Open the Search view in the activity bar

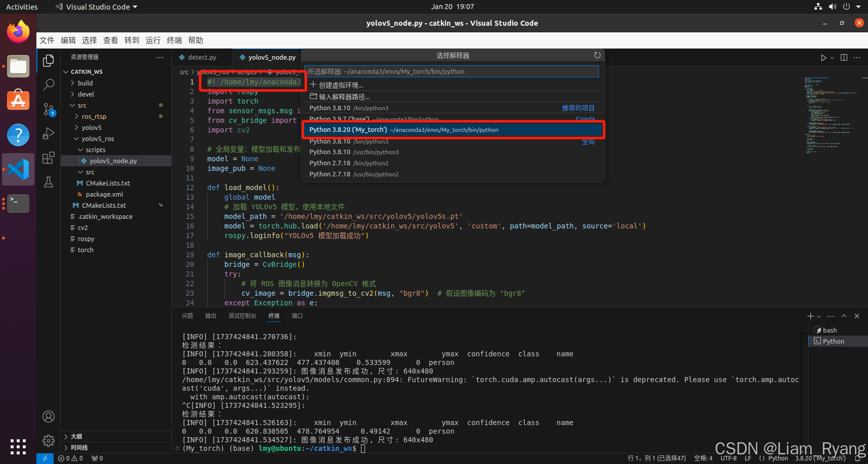[48, 85]
